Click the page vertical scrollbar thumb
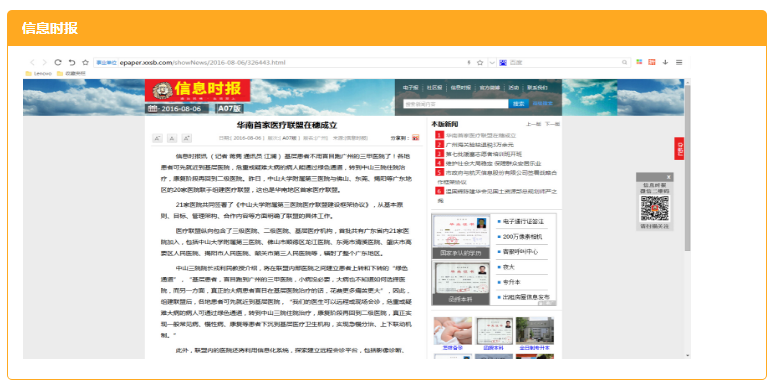 coord(687,168)
